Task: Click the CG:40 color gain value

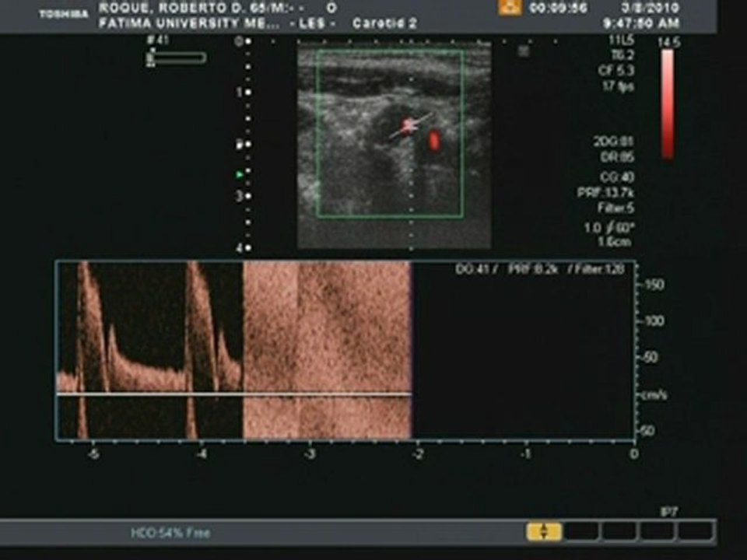Action: [x=617, y=177]
